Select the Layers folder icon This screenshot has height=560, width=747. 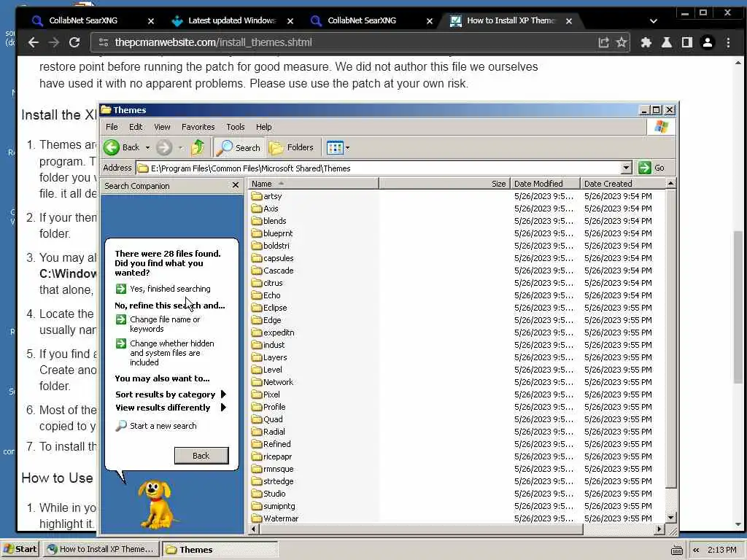pos(257,357)
